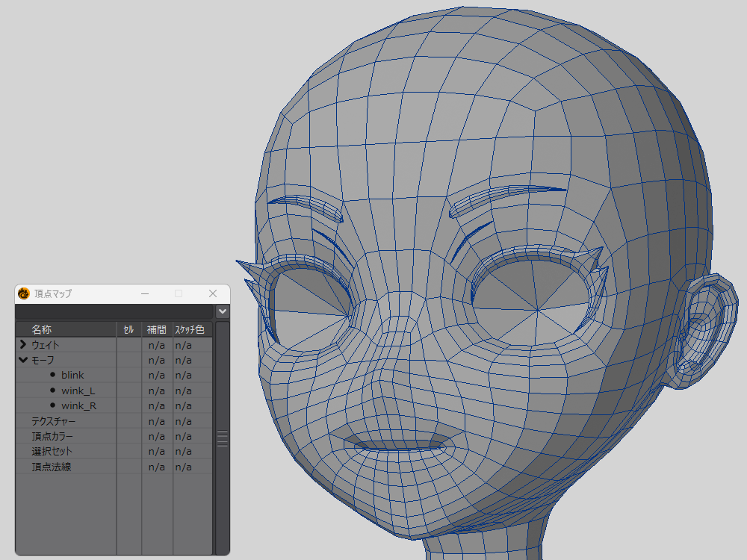
Task: Select the blink morph map
Action: 72,375
